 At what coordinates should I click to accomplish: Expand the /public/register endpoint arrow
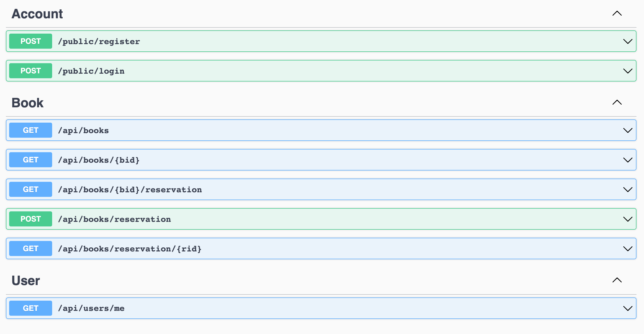(628, 41)
